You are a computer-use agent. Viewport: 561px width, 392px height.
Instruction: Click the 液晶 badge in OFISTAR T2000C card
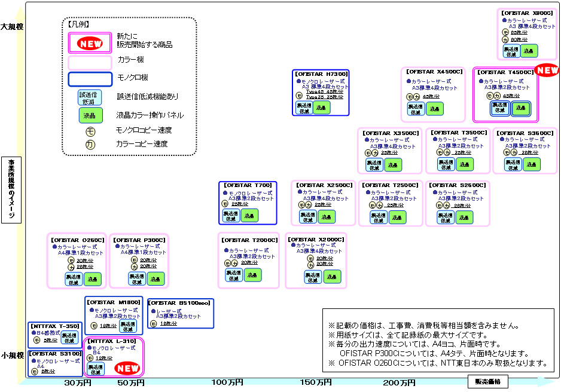tap(252, 275)
